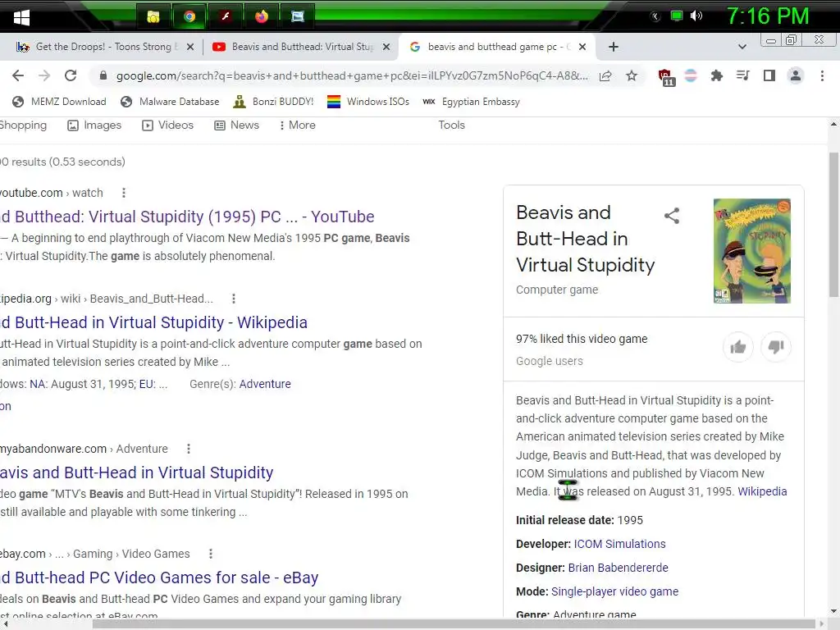Open the Single-player video game link
The height and width of the screenshot is (630, 840).
615,591
